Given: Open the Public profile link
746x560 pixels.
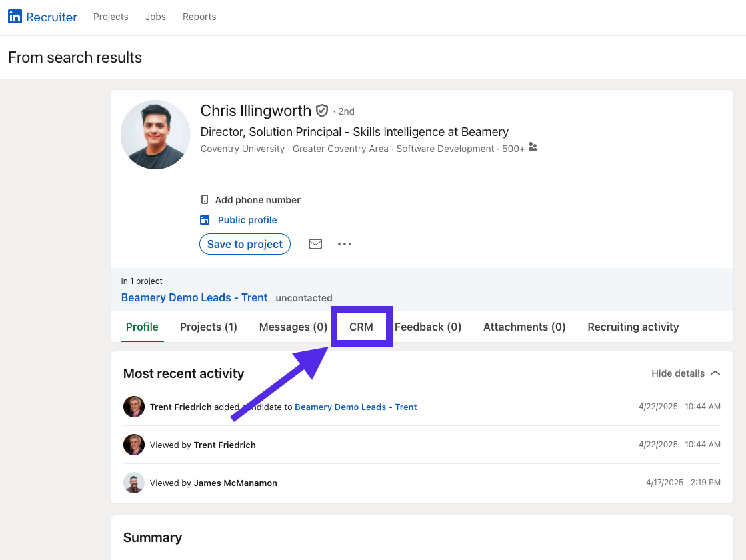Looking at the screenshot, I should pyautogui.click(x=247, y=220).
